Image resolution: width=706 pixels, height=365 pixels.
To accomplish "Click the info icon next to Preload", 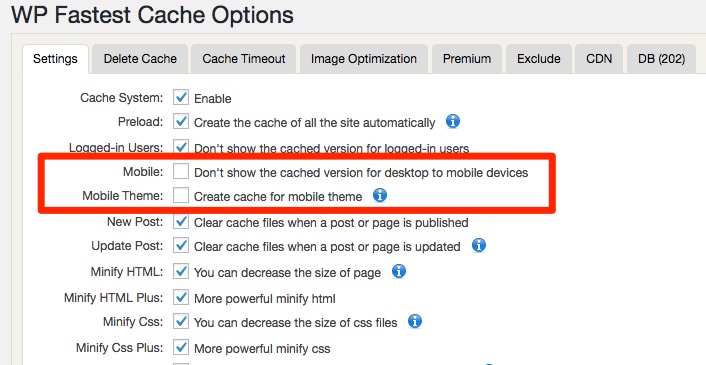I will (x=453, y=122).
